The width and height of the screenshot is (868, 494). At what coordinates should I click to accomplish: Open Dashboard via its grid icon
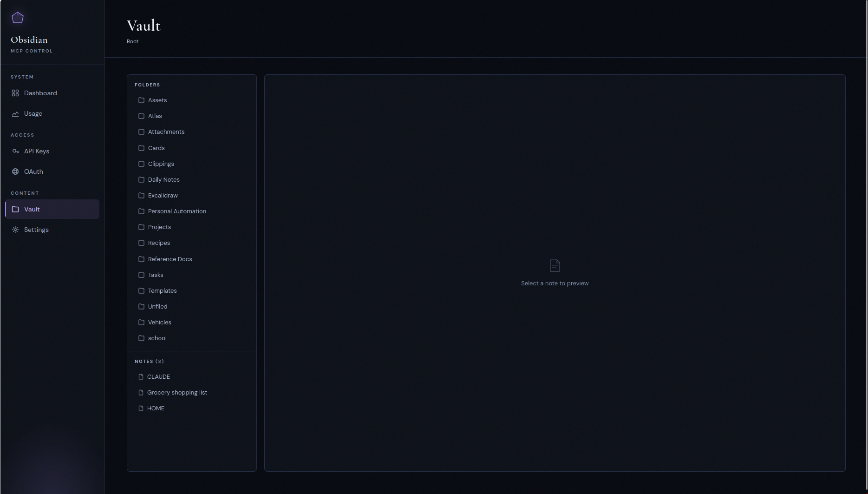click(x=15, y=93)
